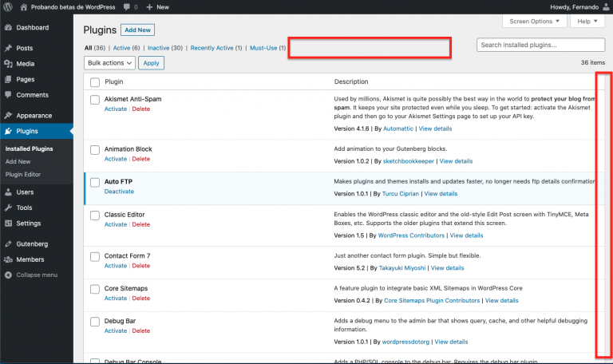
Task: Filter by Active (6) plugins
Action: pyautogui.click(x=126, y=48)
